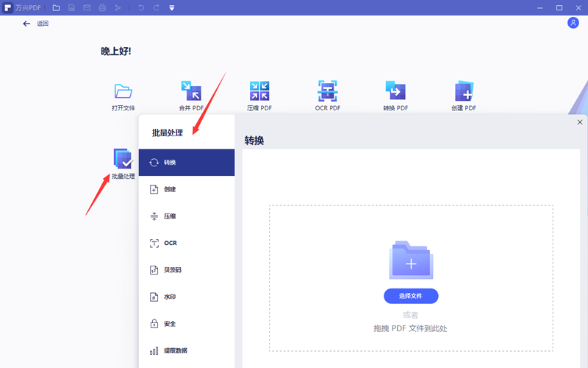Viewport: 588px width, 368px height.
Task: Close the batch processing dialog
Action: [580, 122]
